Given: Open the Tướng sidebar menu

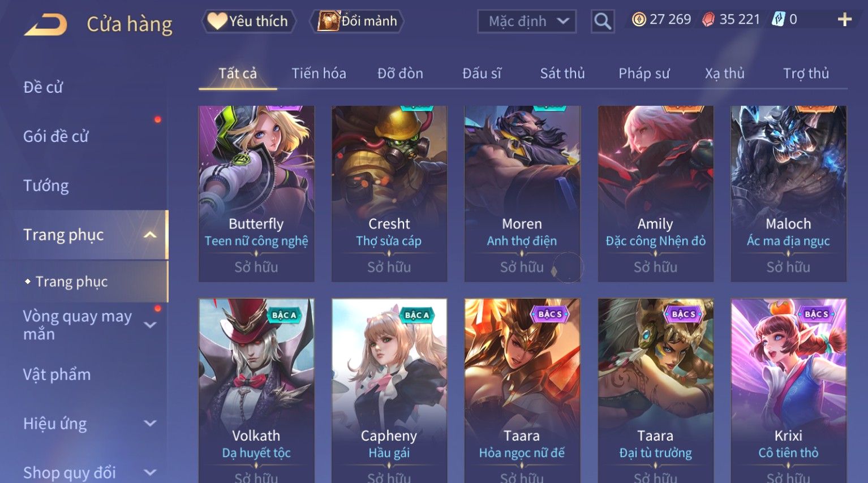Looking at the screenshot, I should pos(46,186).
